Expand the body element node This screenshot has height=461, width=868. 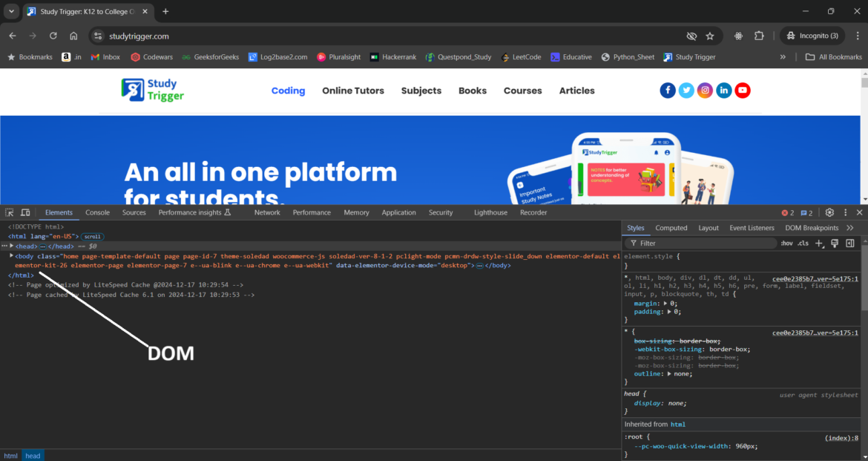click(x=12, y=256)
